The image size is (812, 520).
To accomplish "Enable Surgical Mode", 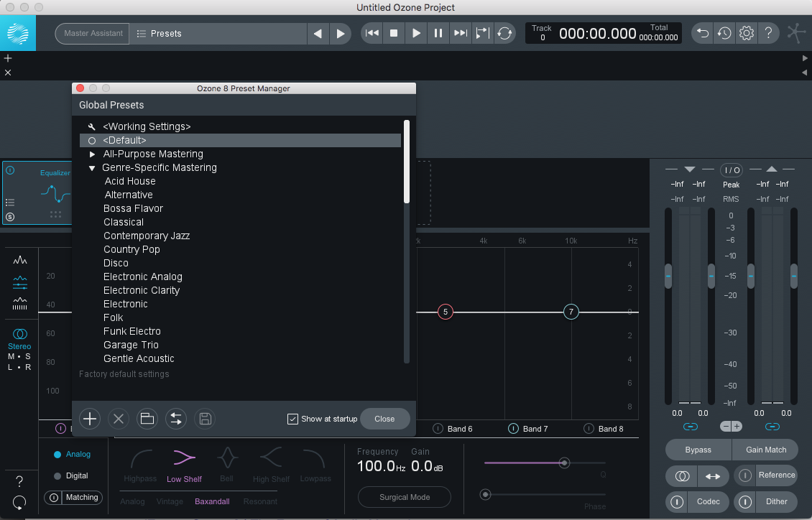I will [405, 497].
